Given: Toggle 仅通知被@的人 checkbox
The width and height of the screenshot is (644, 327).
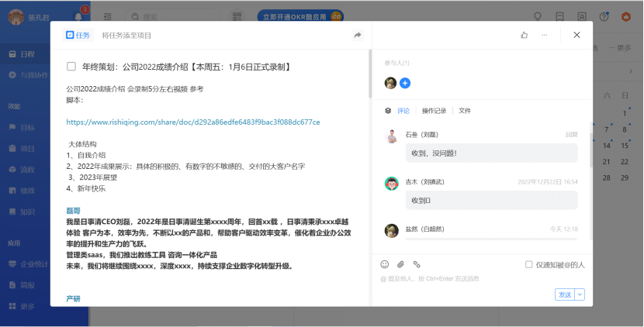Looking at the screenshot, I should pyautogui.click(x=529, y=265).
